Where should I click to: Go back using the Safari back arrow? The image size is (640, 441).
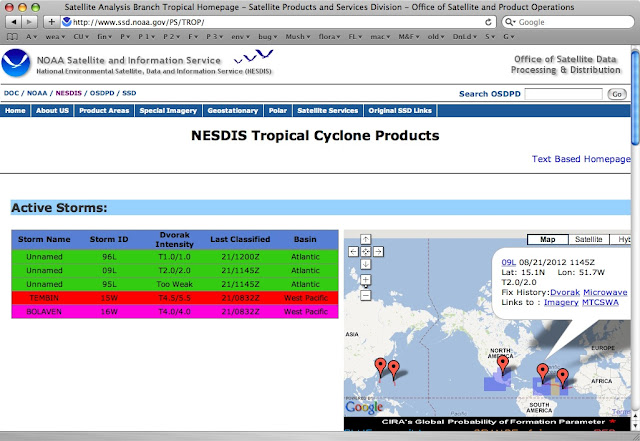click(x=14, y=22)
